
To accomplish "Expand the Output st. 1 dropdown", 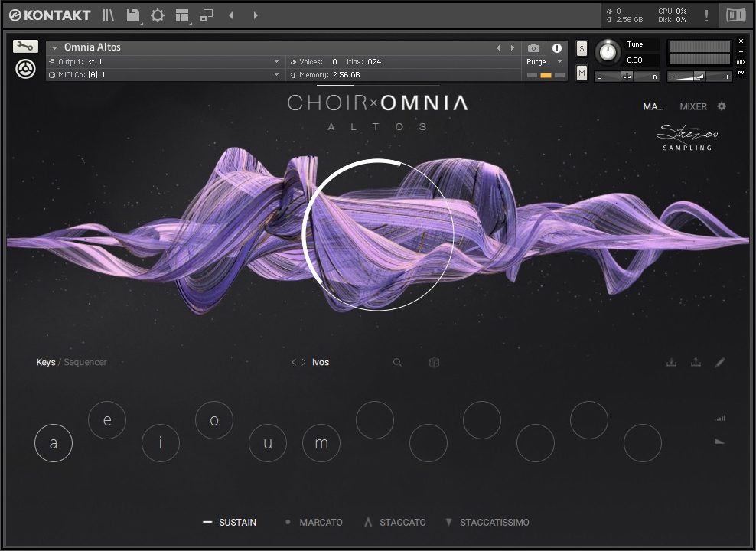I will (x=276, y=62).
